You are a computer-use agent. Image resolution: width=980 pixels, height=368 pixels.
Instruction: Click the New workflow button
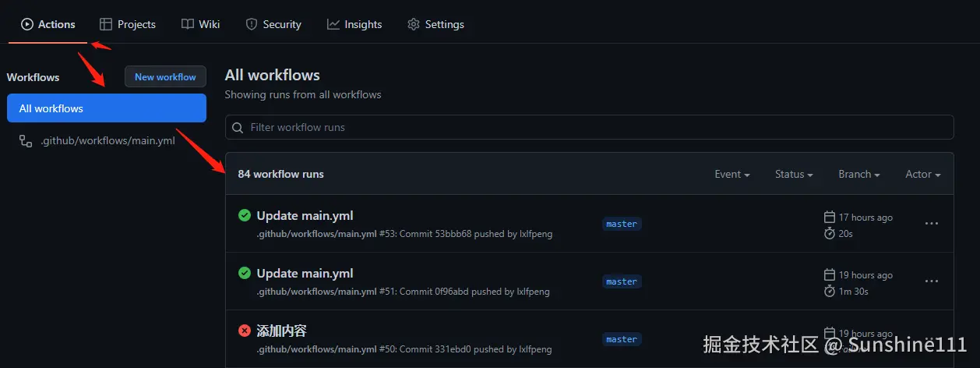coord(165,76)
